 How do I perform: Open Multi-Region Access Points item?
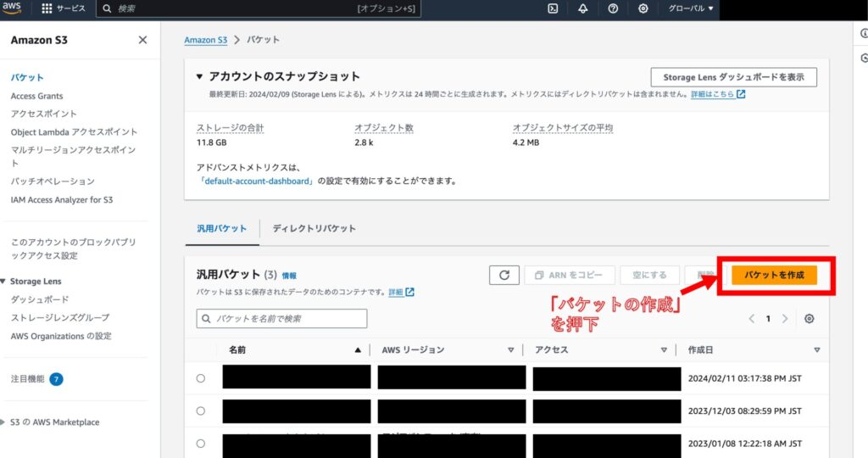click(73, 156)
